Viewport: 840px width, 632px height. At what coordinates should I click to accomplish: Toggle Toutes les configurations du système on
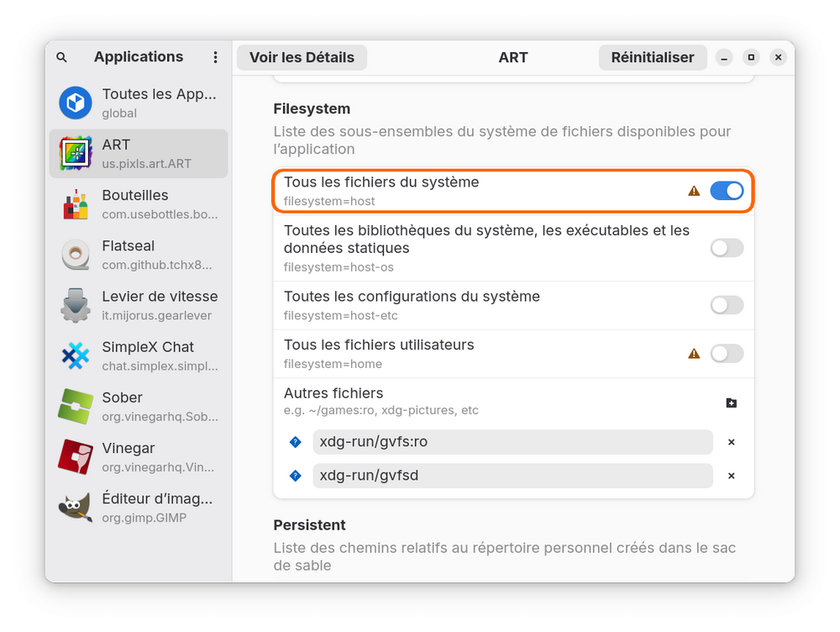coord(727,305)
